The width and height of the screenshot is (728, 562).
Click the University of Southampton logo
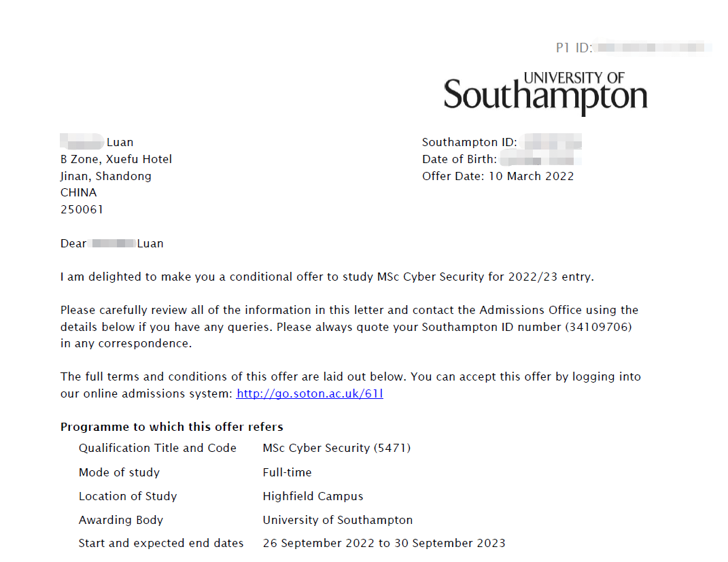coord(545,92)
